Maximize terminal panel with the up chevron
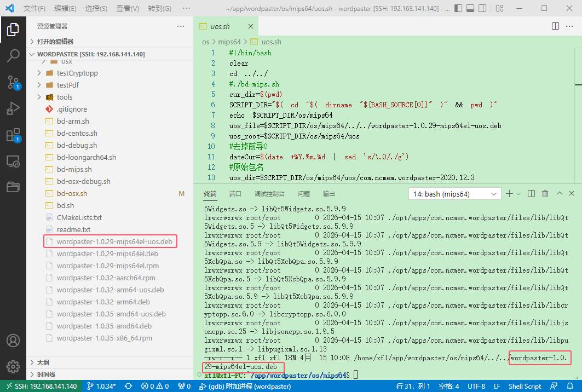This screenshot has height=392, width=582. pos(559,194)
